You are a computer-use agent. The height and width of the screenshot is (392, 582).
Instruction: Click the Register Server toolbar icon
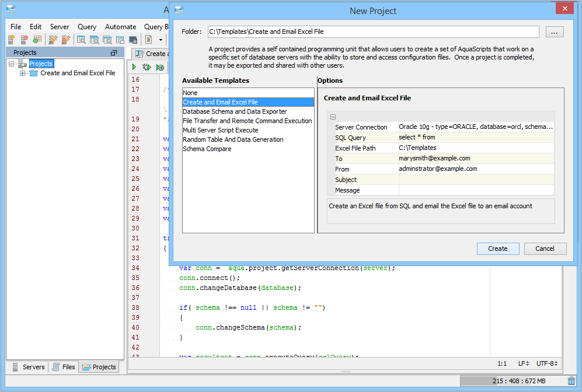click(11, 40)
